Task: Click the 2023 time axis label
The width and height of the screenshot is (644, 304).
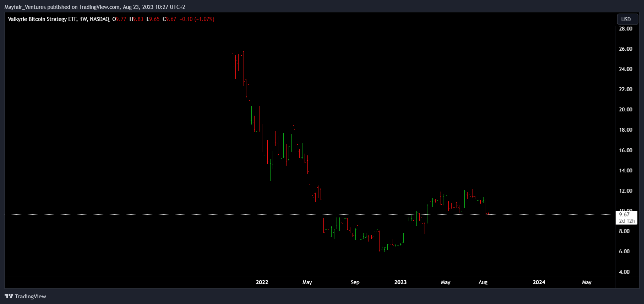Action: click(x=400, y=282)
